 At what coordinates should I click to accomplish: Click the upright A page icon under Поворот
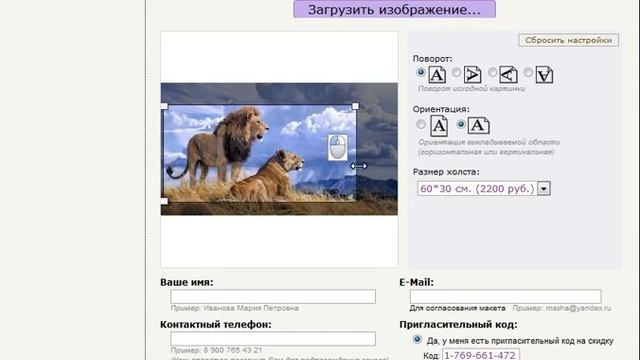tap(437, 75)
